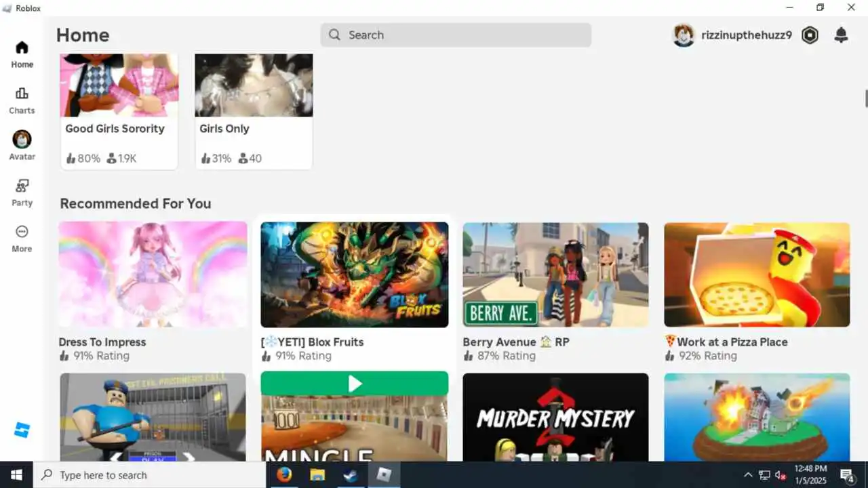This screenshot has height=488, width=868.
Task: Click the thumbs-up icon on the Good Girls Sorority card
Action: (71, 159)
